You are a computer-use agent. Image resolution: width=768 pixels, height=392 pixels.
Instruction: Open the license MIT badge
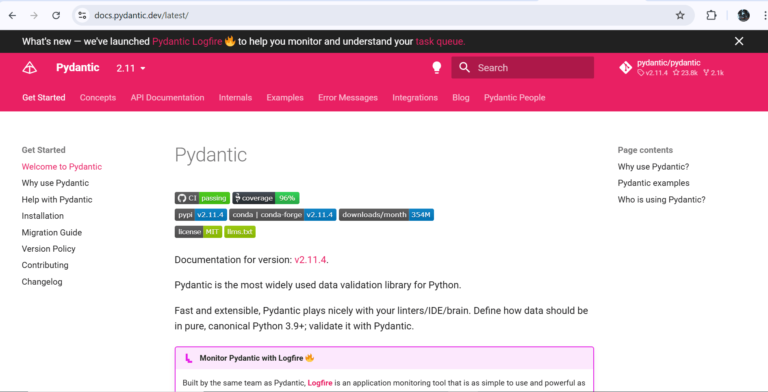[198, 231]
